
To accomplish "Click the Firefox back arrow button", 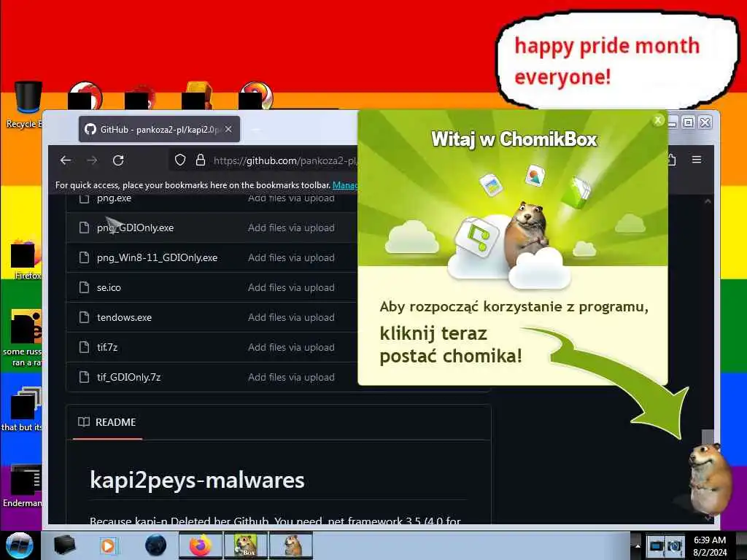I will (x=66, y=160).
